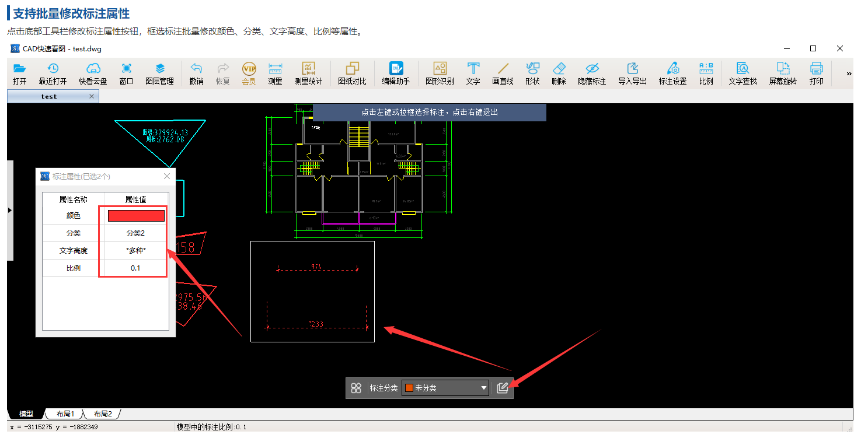This screenshot has height=438, width=868.
Task: Close the test drawing tab
Action: point(92,96)
